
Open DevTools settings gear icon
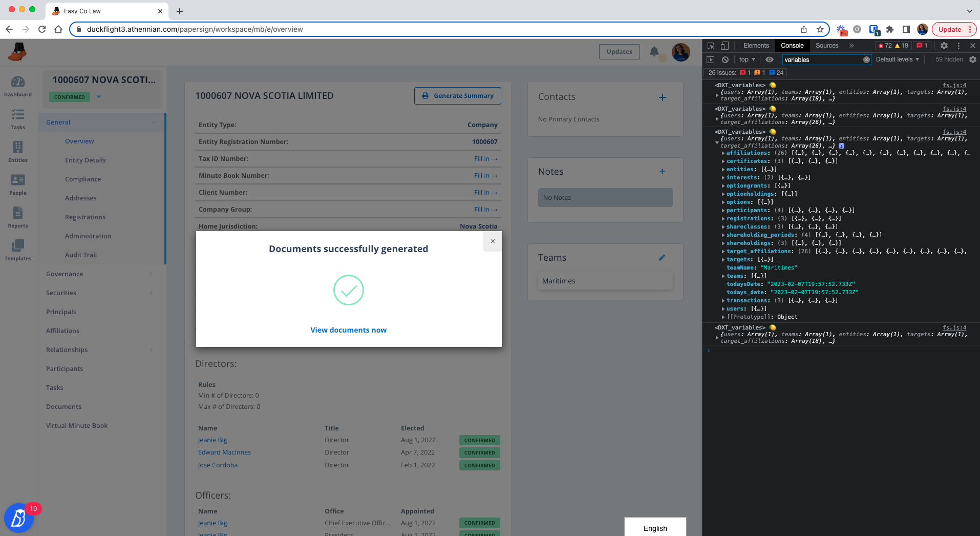coord(944,46)
